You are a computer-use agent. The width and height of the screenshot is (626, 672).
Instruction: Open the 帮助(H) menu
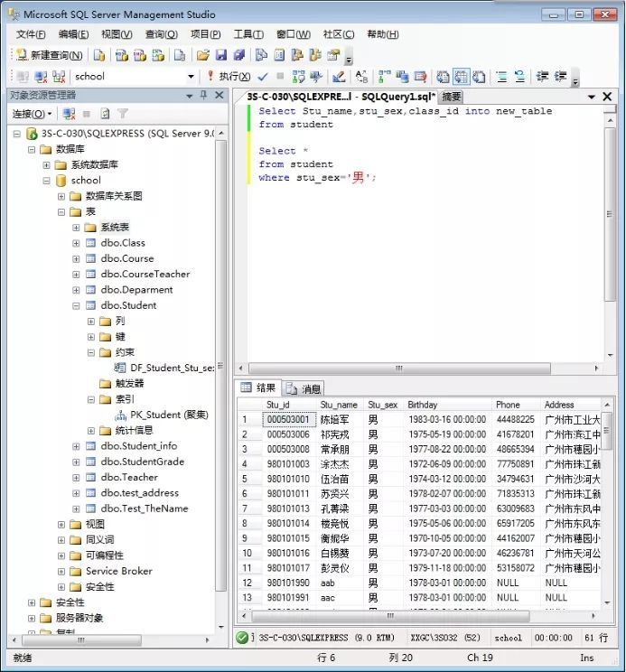383,34
